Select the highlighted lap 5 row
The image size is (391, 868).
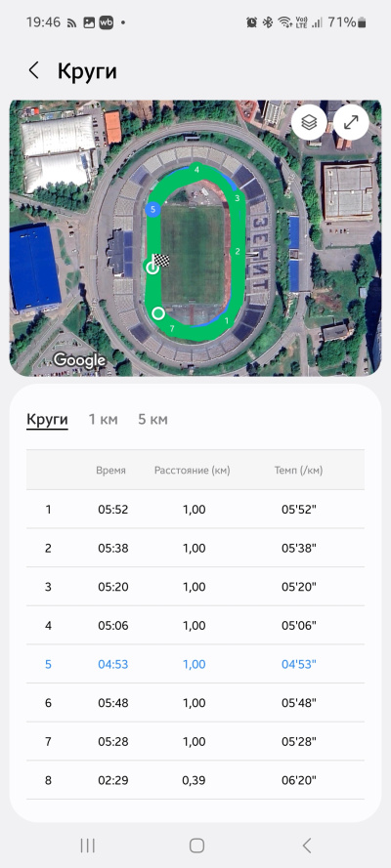pos(195,664)
